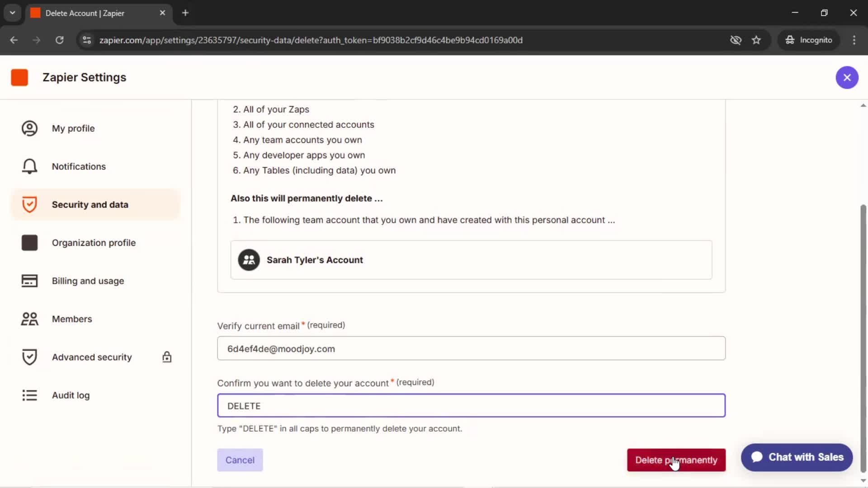Image resolution: width=868 pixels, height=488 pixels.
Task: Close the Delete Account tab
Action: coord(162,13)
